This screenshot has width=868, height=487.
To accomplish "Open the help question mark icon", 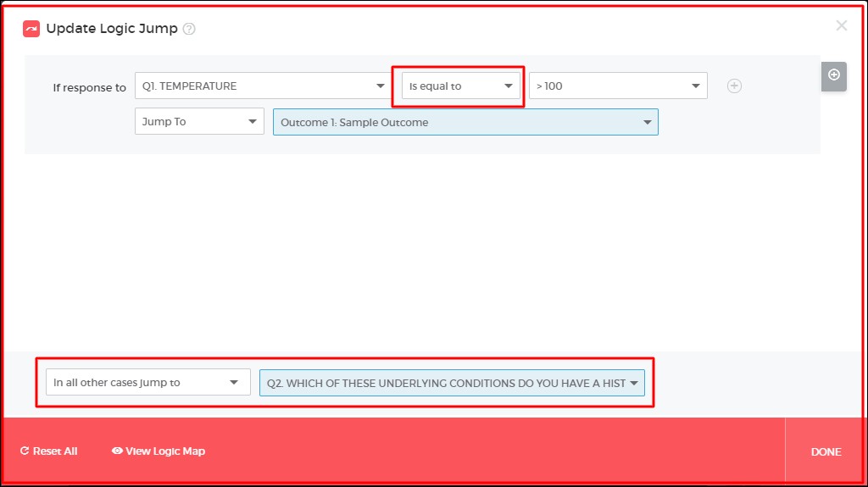I will [189, 29].
